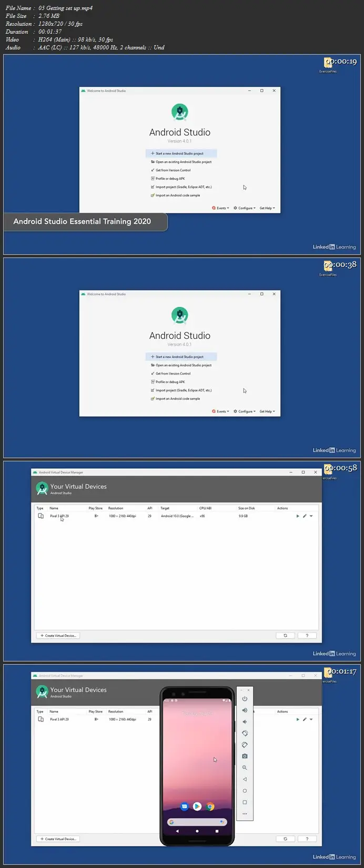Click the emulator toolbar Overview square icon

tap(245, 802)
